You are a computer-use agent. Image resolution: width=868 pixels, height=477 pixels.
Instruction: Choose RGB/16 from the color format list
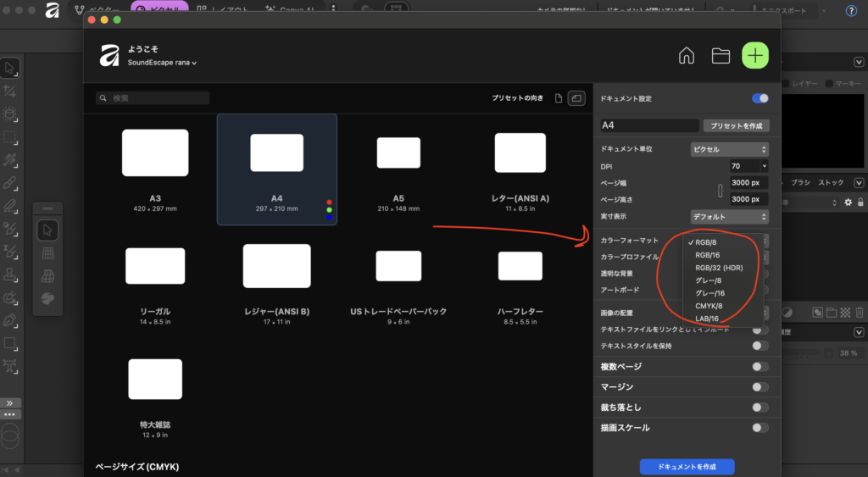pos(708,254)
